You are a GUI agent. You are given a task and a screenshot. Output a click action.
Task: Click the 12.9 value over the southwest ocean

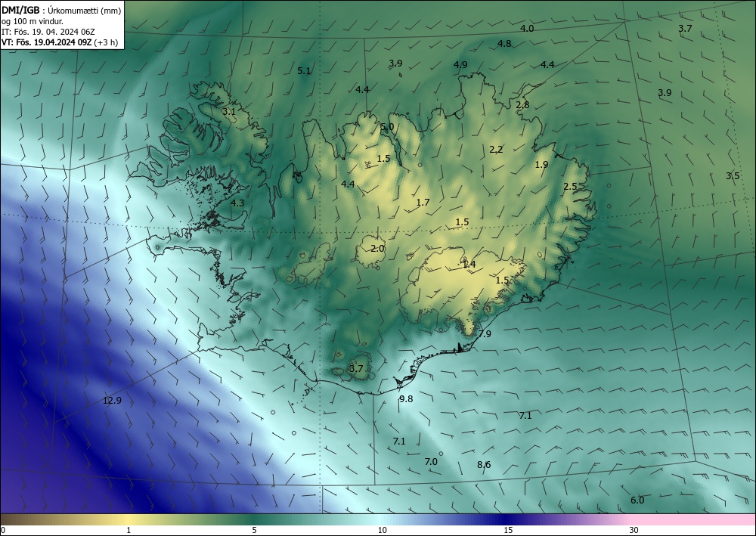pyautogui.click(x=113, y=401)
